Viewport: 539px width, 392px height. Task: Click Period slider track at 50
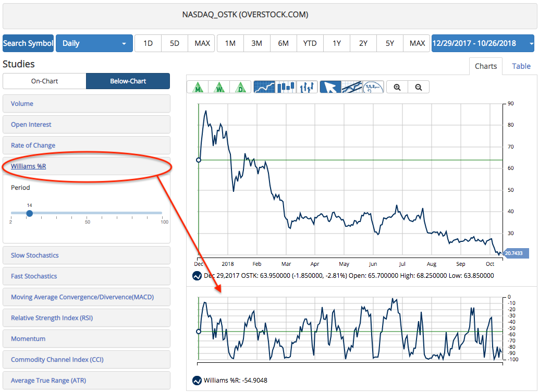coord(87,213)
